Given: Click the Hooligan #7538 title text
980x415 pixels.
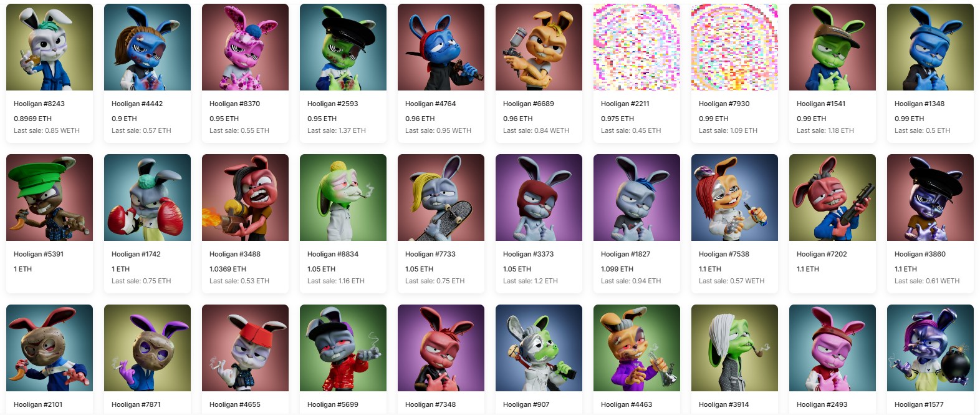Looking at the screenshot, I should (x=724, y=254).
